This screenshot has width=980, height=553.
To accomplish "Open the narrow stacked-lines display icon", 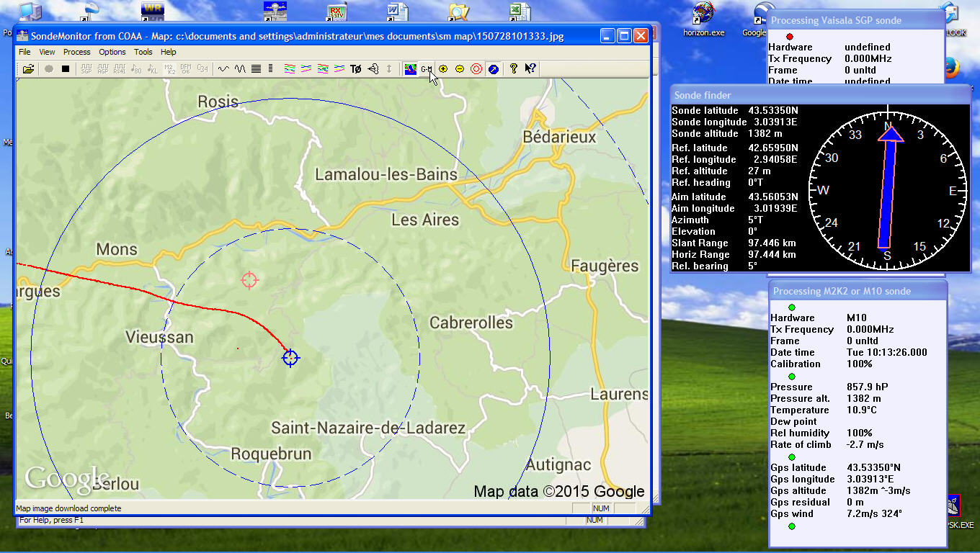I will [x=270, y=69].
